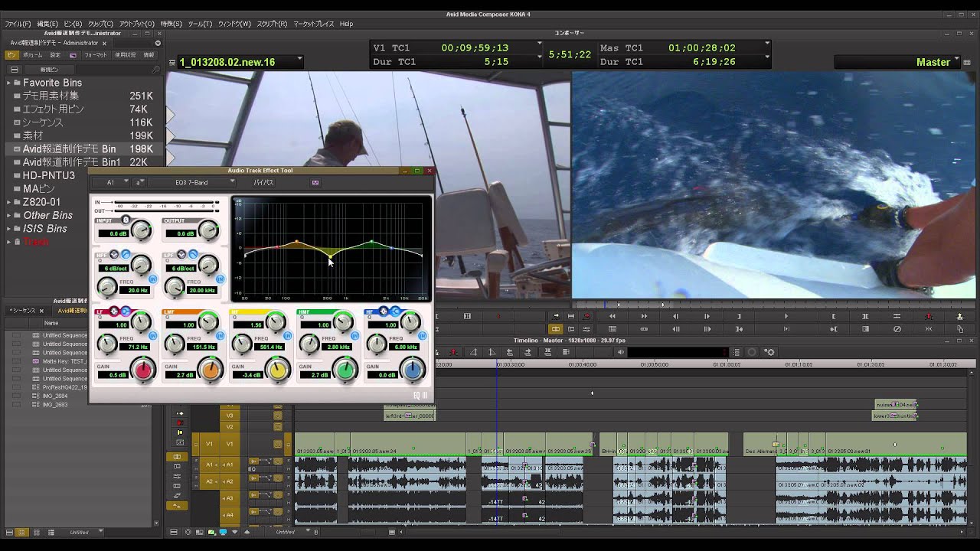Play the record monitor sequence

click(x=786, y=316)
